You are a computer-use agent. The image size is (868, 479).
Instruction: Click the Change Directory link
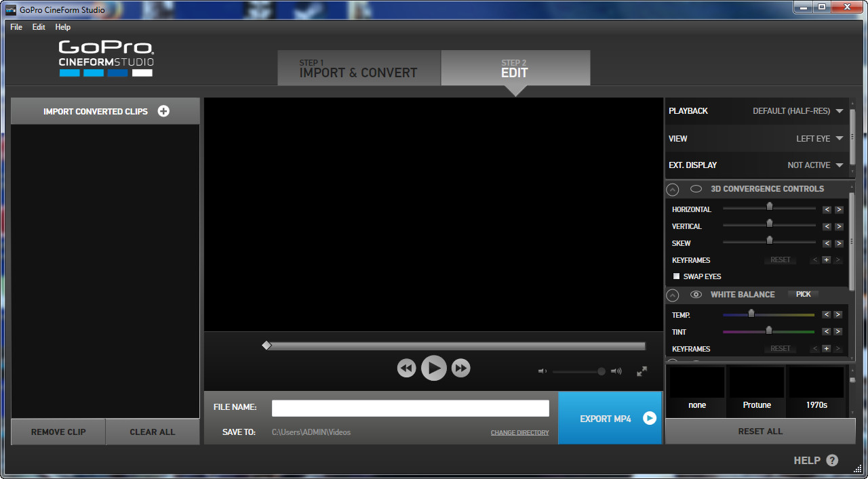coord(520,432)
